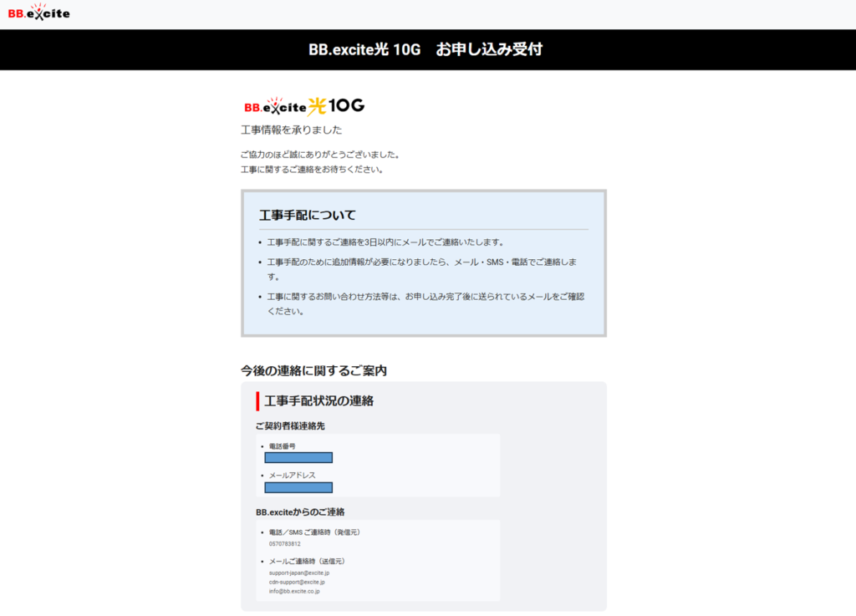Click the 工事情報を承りました confirmation message
Viewport: 856px width, 616px height.
click(291, 130)
